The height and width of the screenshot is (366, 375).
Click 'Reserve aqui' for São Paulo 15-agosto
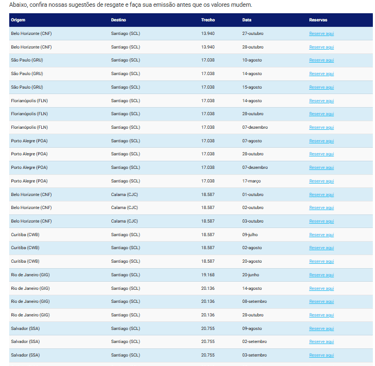click(x=321, y=87)
